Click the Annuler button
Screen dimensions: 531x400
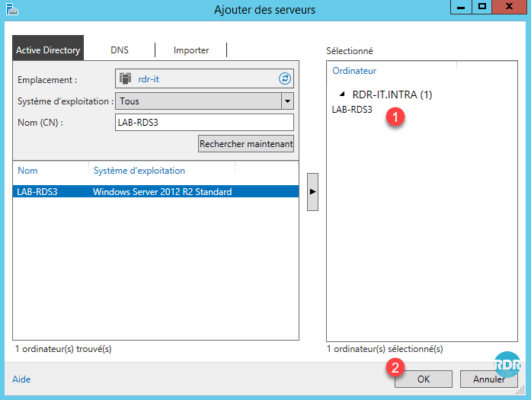click(x=489, y=379)
